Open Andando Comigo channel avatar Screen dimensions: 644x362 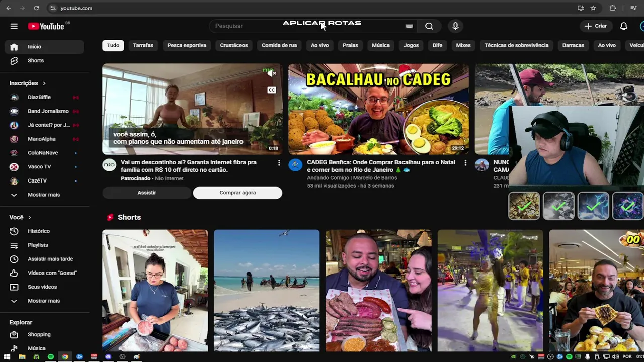[295, 165]
